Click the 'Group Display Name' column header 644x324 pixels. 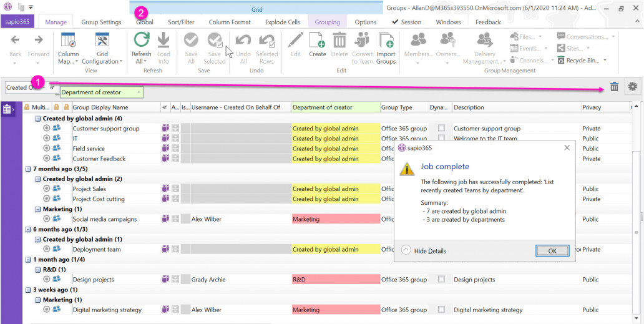116,107
